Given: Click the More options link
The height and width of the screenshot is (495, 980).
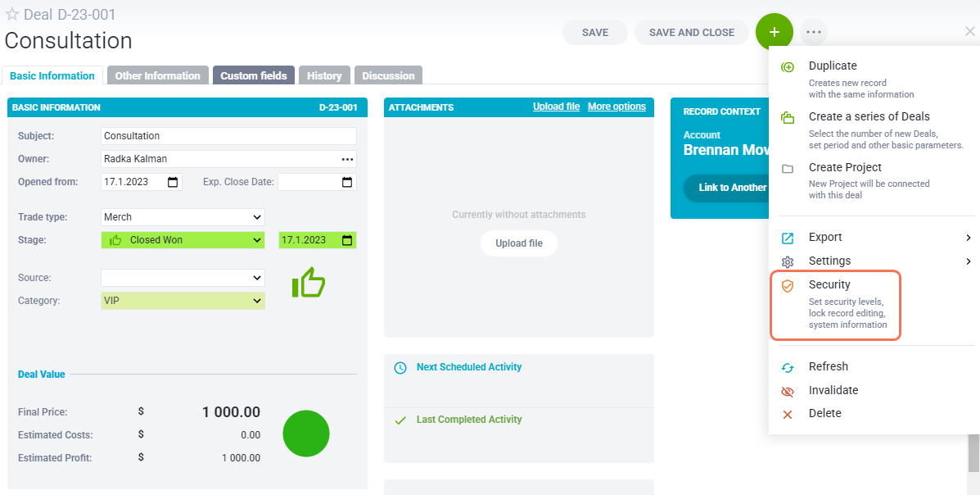Looking at the screenshot, I should [x=616, y=107].
